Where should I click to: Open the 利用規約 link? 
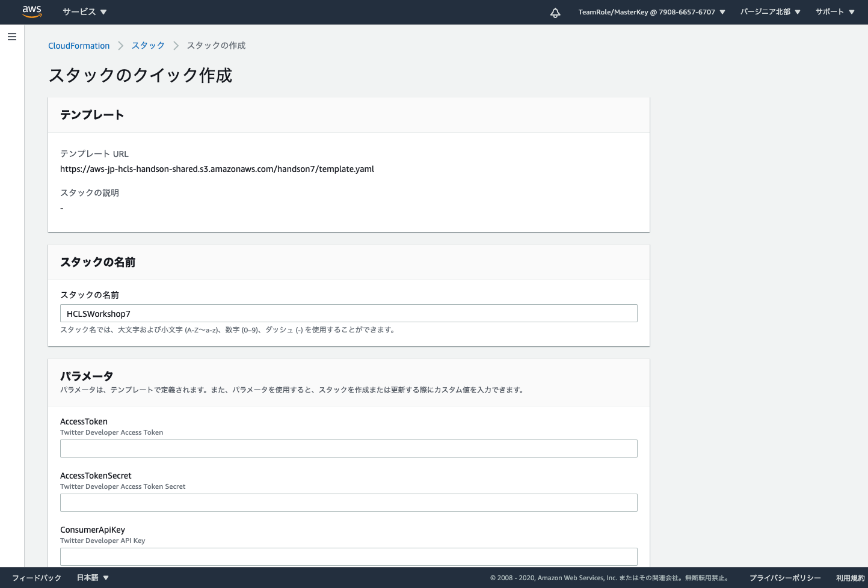pos(850,578)
